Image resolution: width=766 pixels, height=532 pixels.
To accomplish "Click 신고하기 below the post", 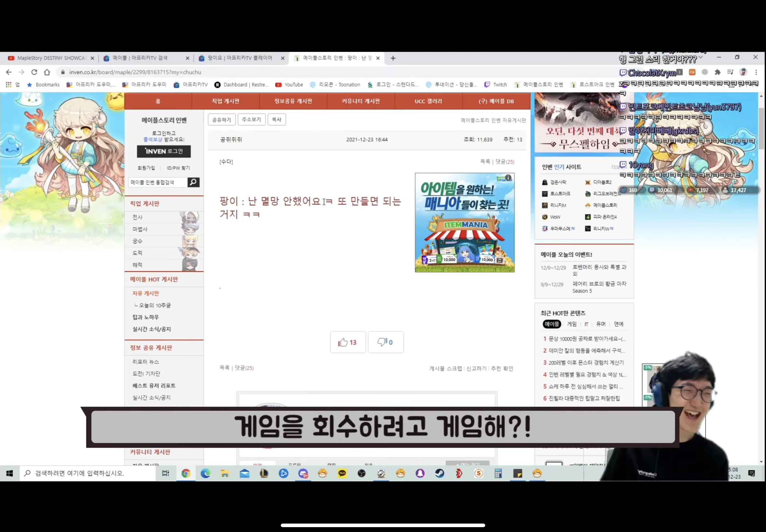I will tap(476, 368).
